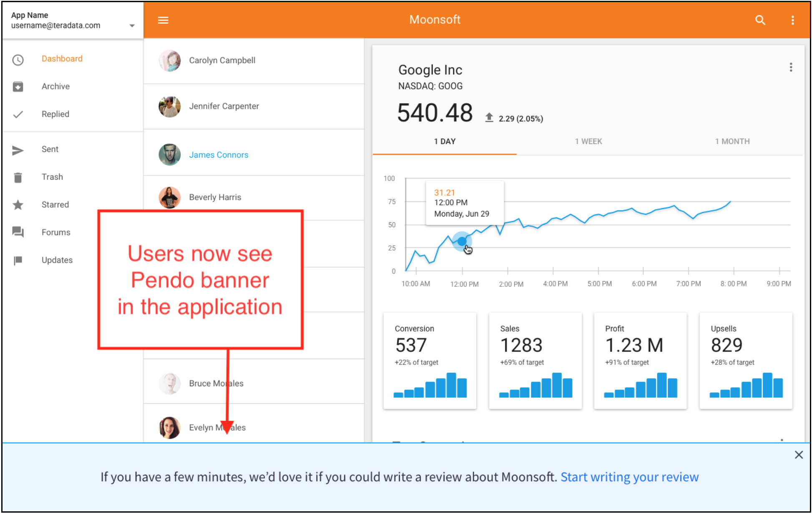Open Sent folder in the sidebar

click(50, 149)
